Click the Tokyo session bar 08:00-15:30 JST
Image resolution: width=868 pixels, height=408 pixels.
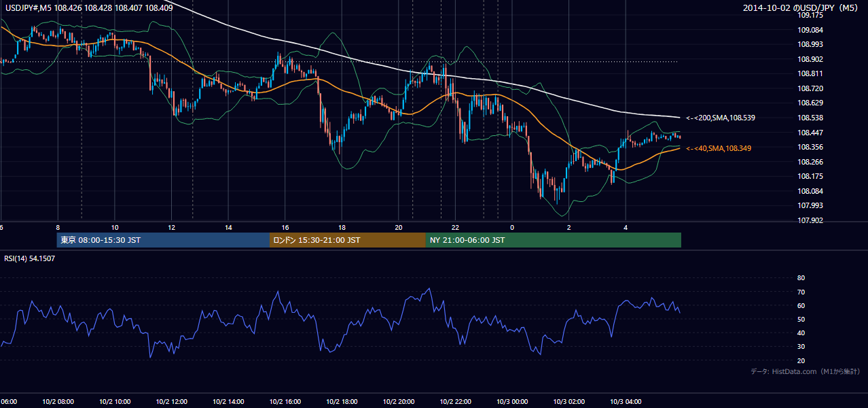pos(163,240)
